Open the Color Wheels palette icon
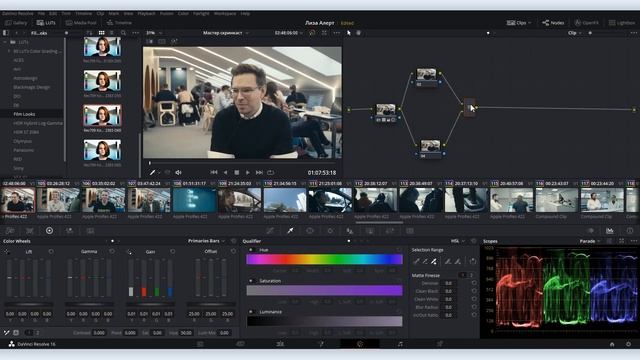Screen dimensions: 640x360 [x=49, y=231]
